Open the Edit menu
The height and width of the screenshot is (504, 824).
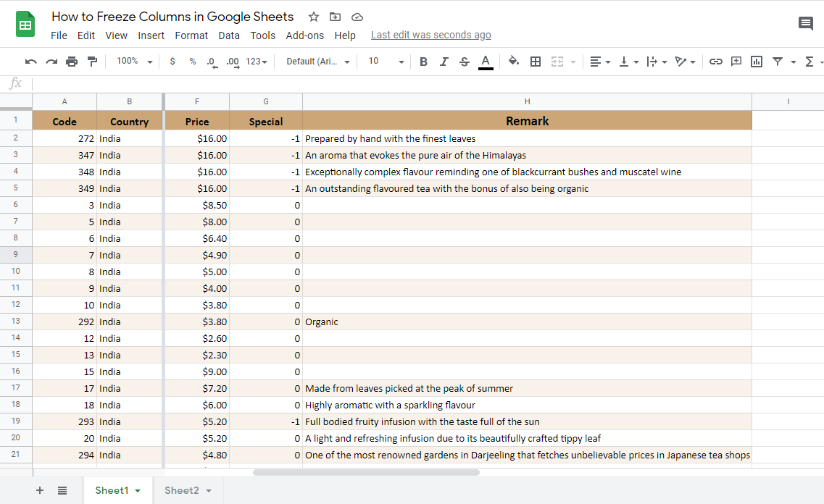click(x=86, y=35)
